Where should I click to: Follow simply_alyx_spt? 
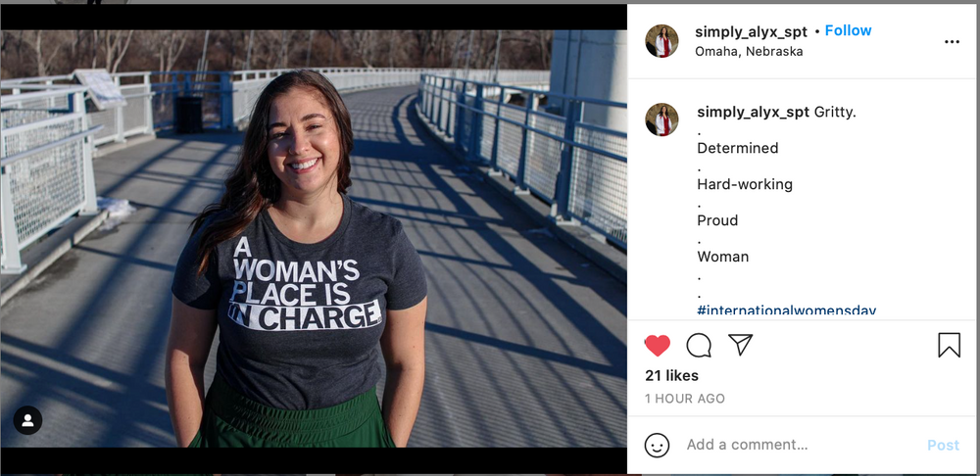tap(848, 30)
